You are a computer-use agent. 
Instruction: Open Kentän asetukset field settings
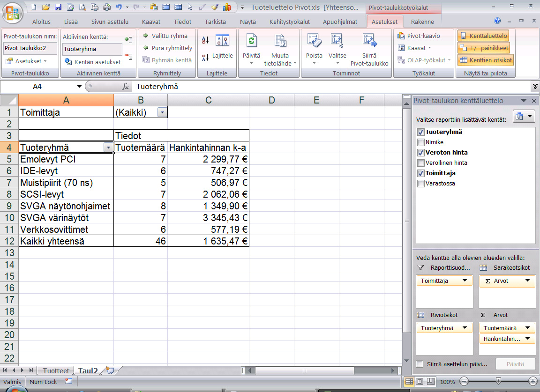pyautogui.click(x=92, y=62)
